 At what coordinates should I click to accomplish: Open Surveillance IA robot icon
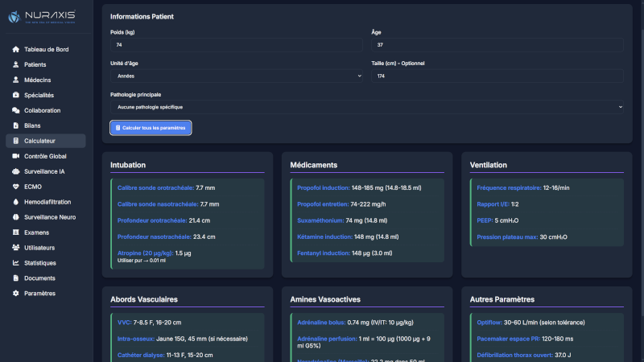click(15, 171)
